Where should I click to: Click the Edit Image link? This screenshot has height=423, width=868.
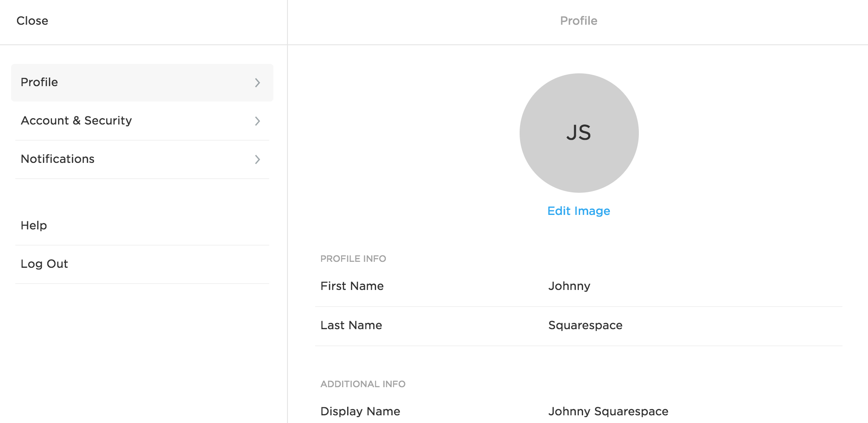coord(578,211)
